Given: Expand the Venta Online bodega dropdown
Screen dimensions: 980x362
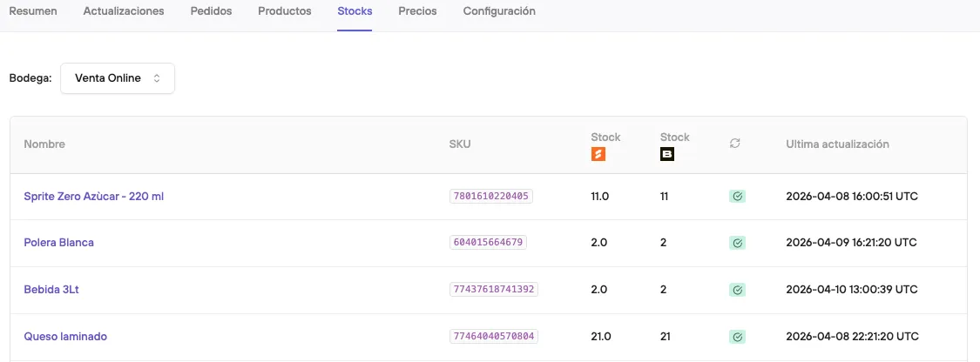Looking at the screenshot, I should coord(118,78).
